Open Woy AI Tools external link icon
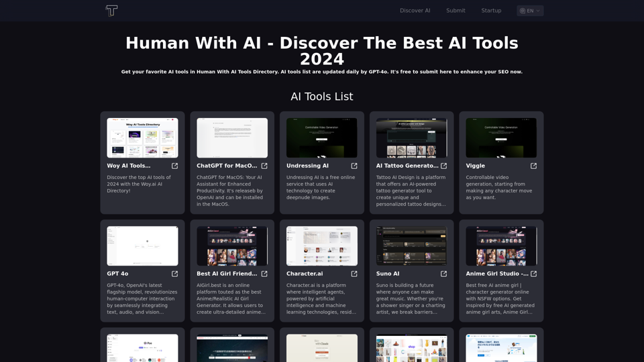 (174, 166)
